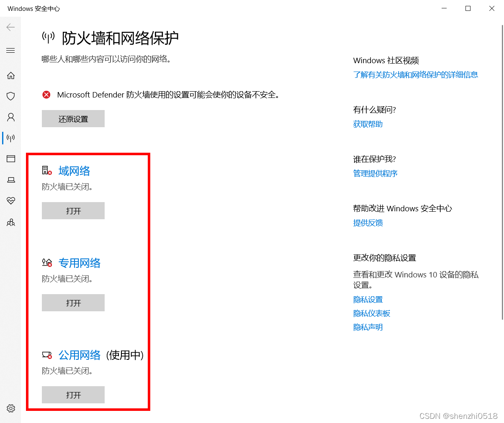Select Firewall & network protection sidebar icon

coord(11,138)
